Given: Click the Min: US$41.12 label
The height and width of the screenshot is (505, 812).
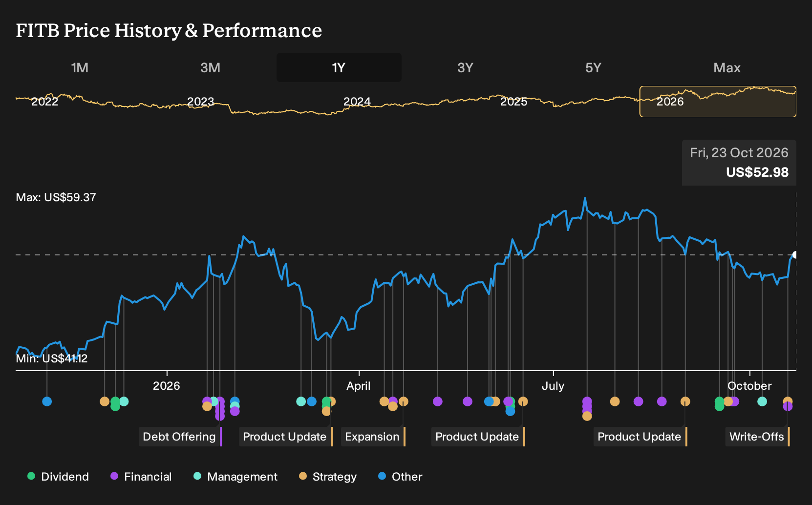Looking at the screenshot, I should [x=52, y=358].
